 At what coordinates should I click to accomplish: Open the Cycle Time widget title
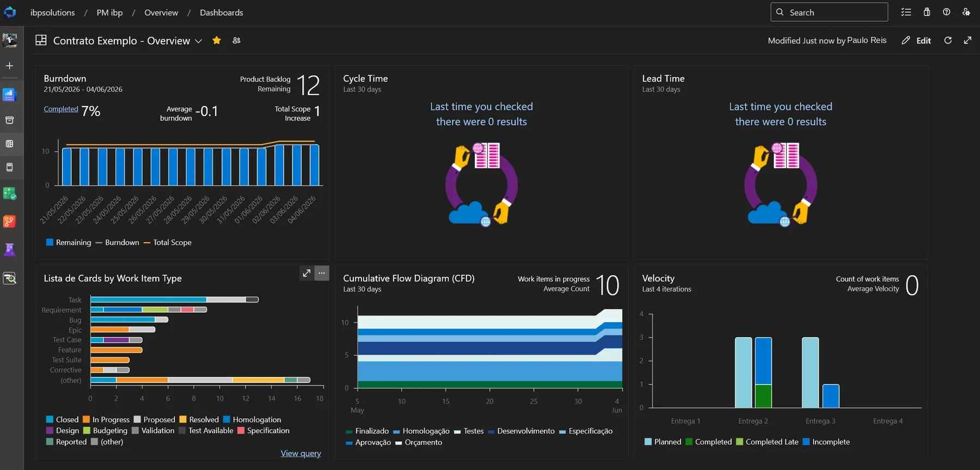pos(365,78)
